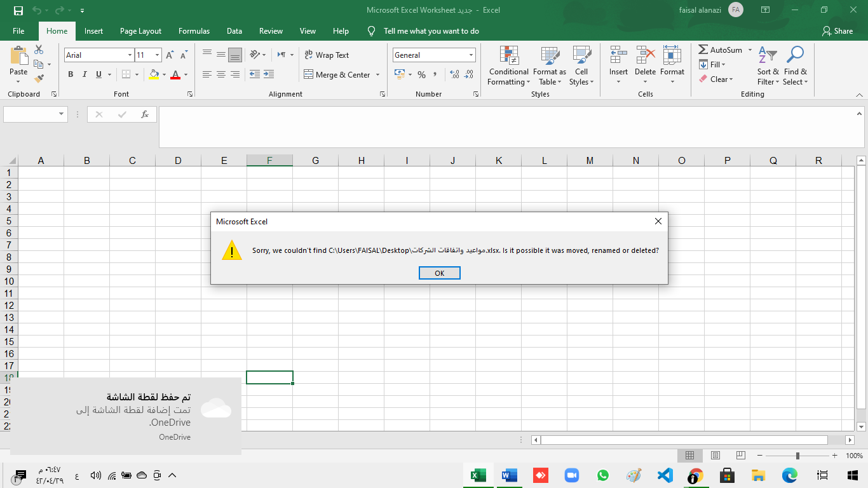Switch to Page Layout view in status bar

click(x=715, y=456)
